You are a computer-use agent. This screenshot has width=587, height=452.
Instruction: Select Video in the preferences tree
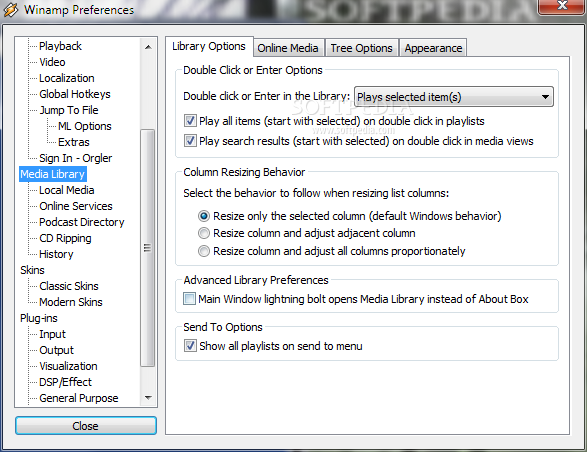click(x=52, y=62)
